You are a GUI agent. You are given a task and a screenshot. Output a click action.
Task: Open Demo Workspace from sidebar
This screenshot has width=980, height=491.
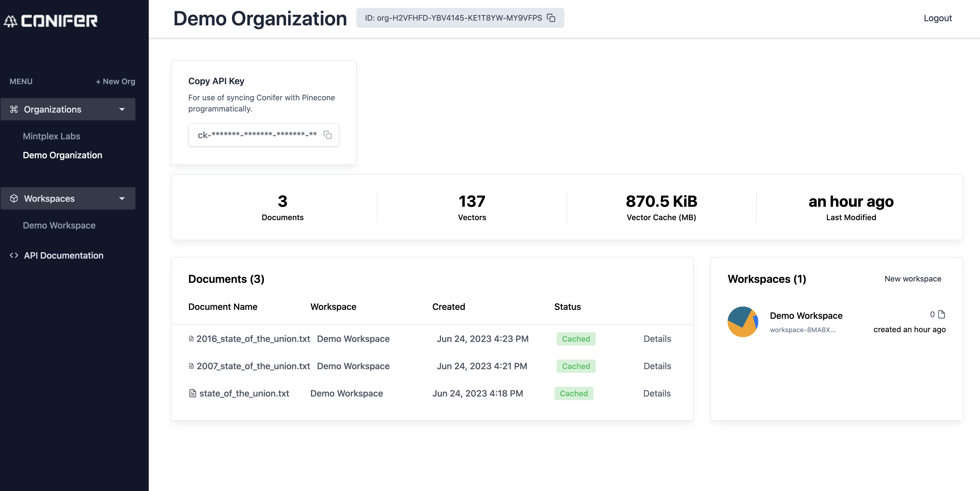(x=59, y=225)
